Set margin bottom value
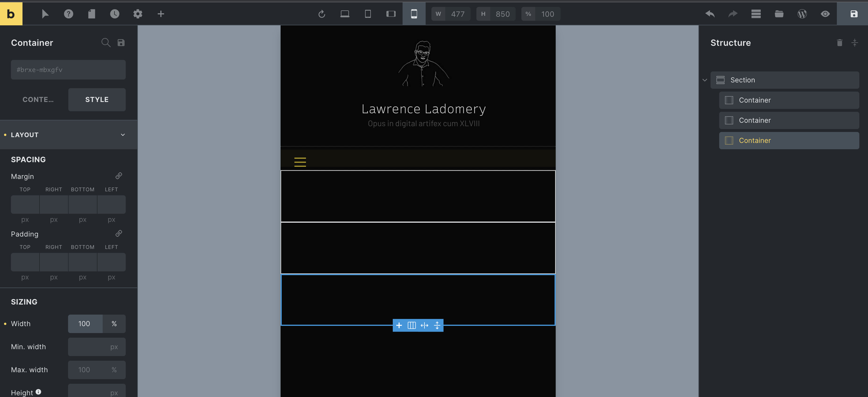The height and width of the screenshot is (397, 868). click(x=83, y=204)
